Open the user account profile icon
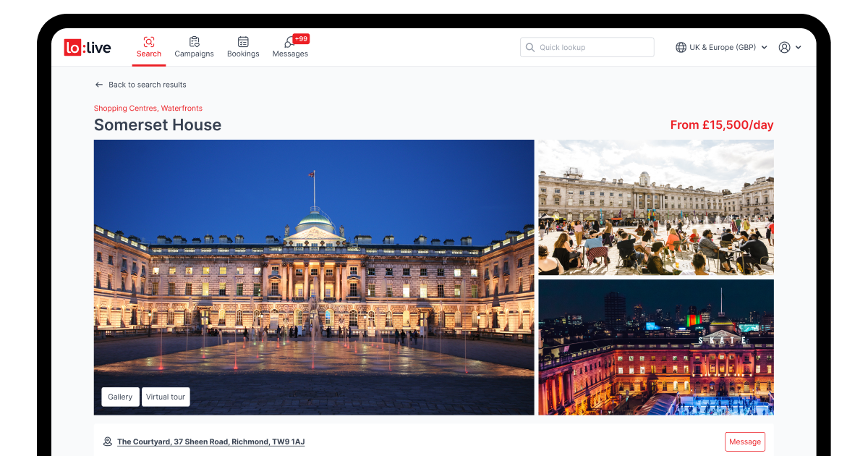The height and width of the screenshot is (456, 868). pos(784,47)
